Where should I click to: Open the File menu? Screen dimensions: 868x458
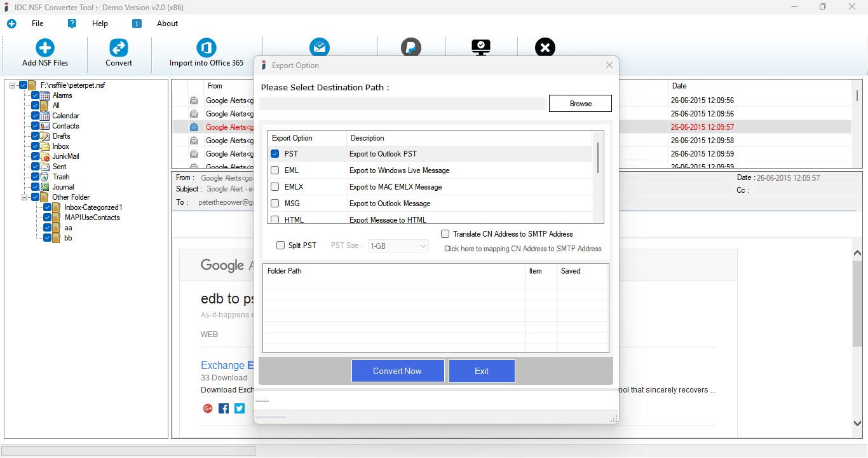tap(37, 24)
